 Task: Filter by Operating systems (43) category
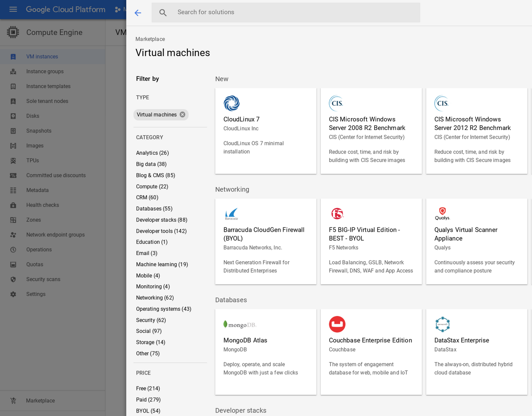[x=164, y=309]
